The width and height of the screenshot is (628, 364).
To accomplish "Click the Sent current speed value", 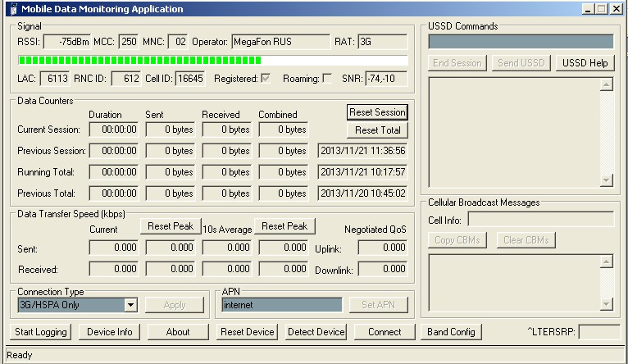I will coord(114,248).
